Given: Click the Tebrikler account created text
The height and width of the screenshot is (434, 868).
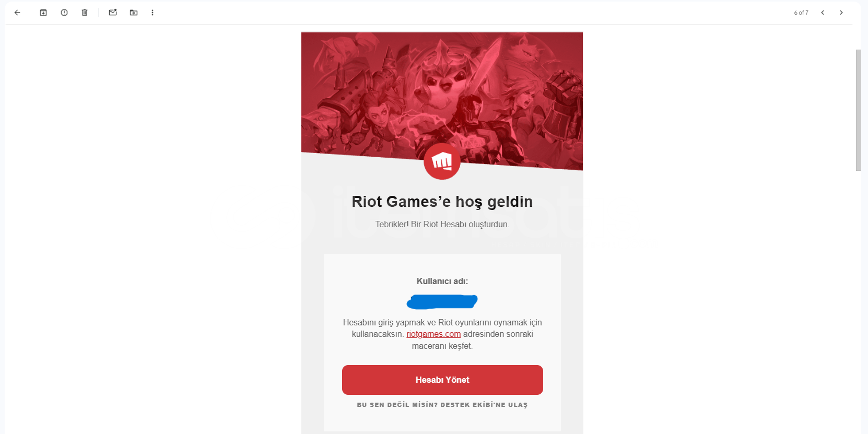Looking at the screenshot, I should (x=442, y=224).
